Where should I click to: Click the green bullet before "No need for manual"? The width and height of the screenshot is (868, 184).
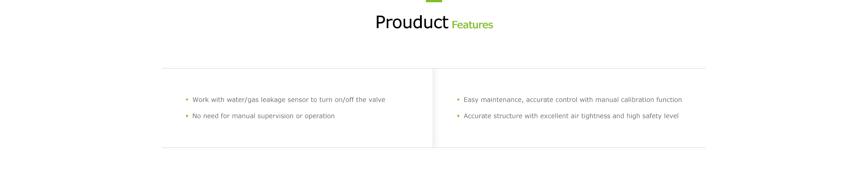point(187,116)
